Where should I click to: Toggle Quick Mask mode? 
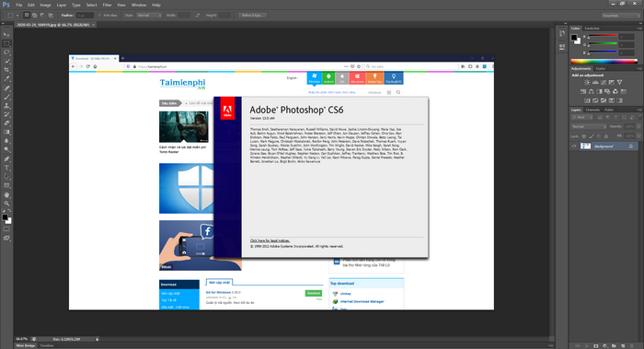pyautogui.click(x=6, y=229)
